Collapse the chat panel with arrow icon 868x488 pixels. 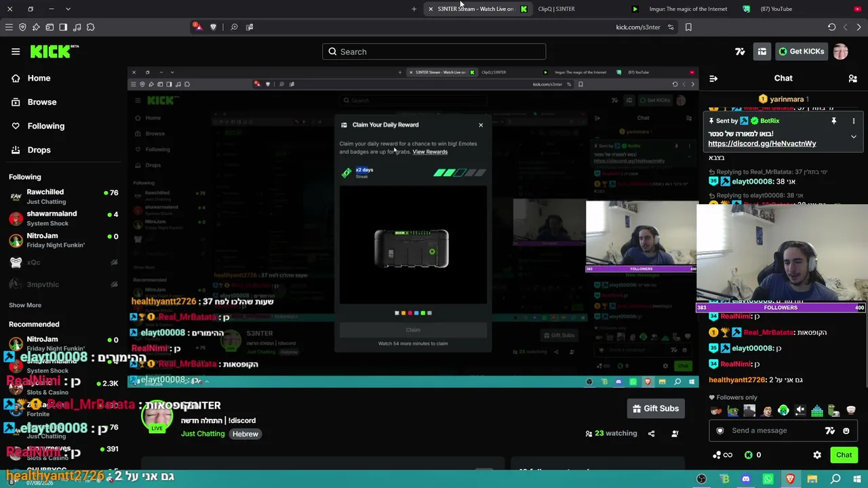coord(713,79)
